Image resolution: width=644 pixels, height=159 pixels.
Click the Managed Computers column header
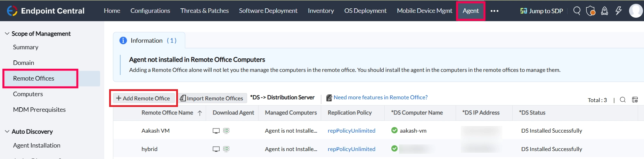(x=291, y=113)
